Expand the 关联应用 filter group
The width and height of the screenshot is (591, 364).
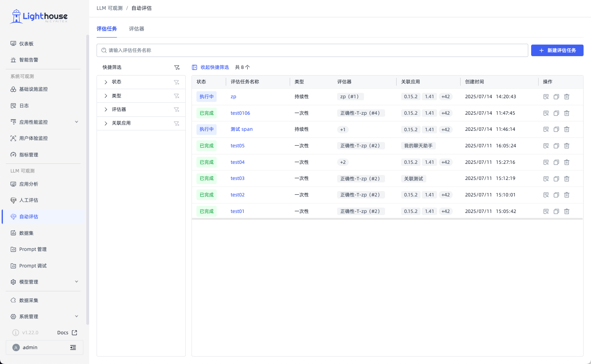coord(106,123)
